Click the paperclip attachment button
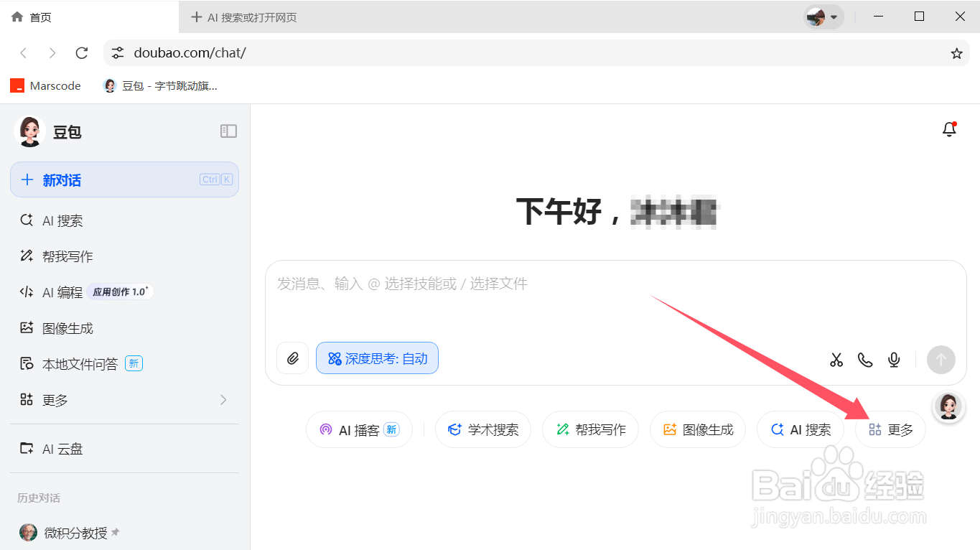 [292, 358]
